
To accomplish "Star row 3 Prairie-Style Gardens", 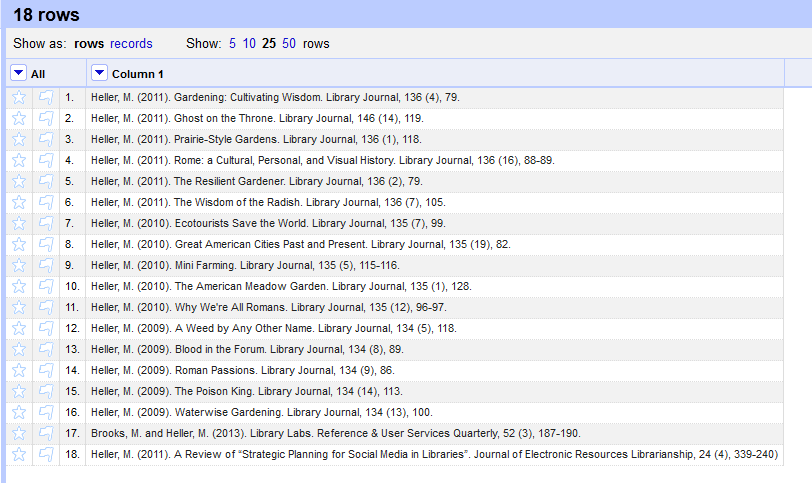I will click(x=19, y=139).
